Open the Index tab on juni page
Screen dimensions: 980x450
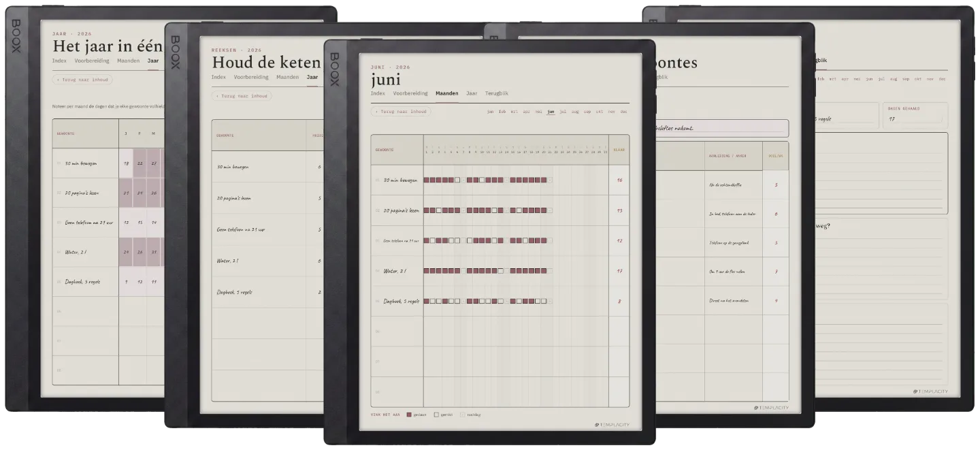[378, 93]
